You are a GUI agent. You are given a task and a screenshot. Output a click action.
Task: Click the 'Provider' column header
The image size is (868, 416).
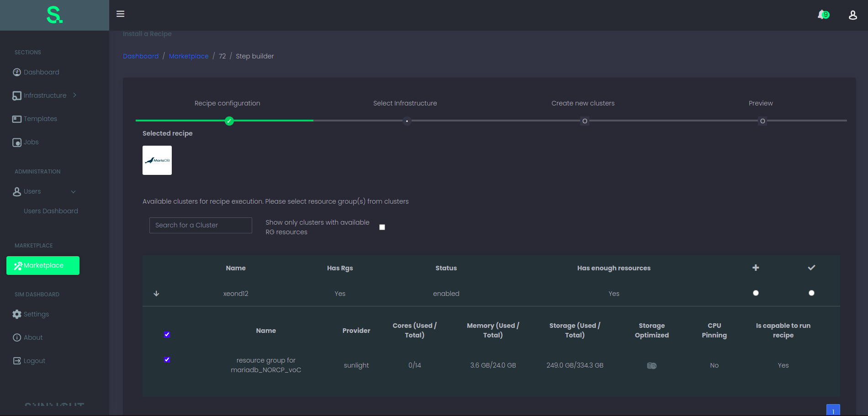click(x=356, y=331)
